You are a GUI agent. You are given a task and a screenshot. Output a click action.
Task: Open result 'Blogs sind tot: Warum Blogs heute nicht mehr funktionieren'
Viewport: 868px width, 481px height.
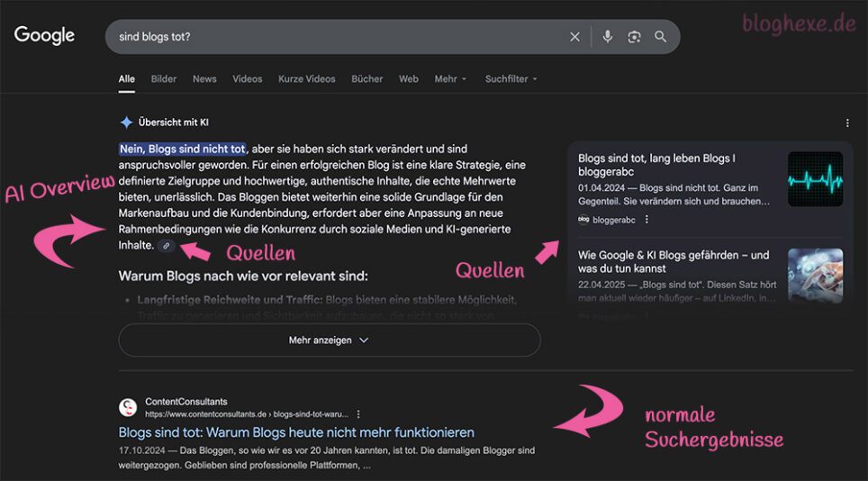pos(296,432)
